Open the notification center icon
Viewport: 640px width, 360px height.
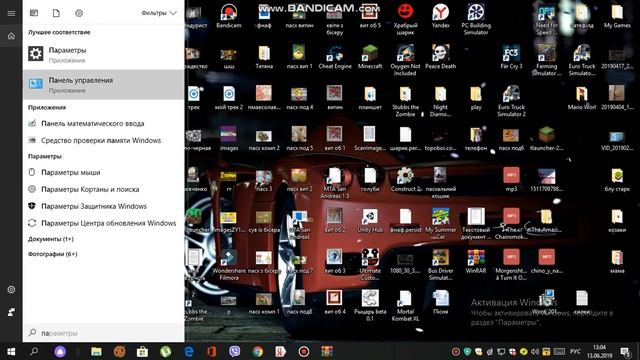625,351
